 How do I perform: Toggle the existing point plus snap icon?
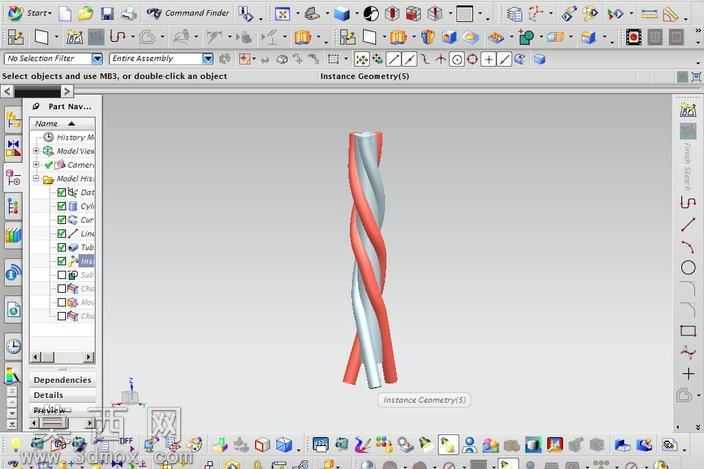pyautogui.click(x=488, y=59)
